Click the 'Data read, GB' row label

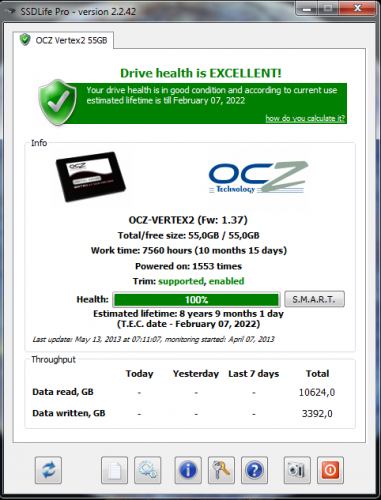click(63, 392)
